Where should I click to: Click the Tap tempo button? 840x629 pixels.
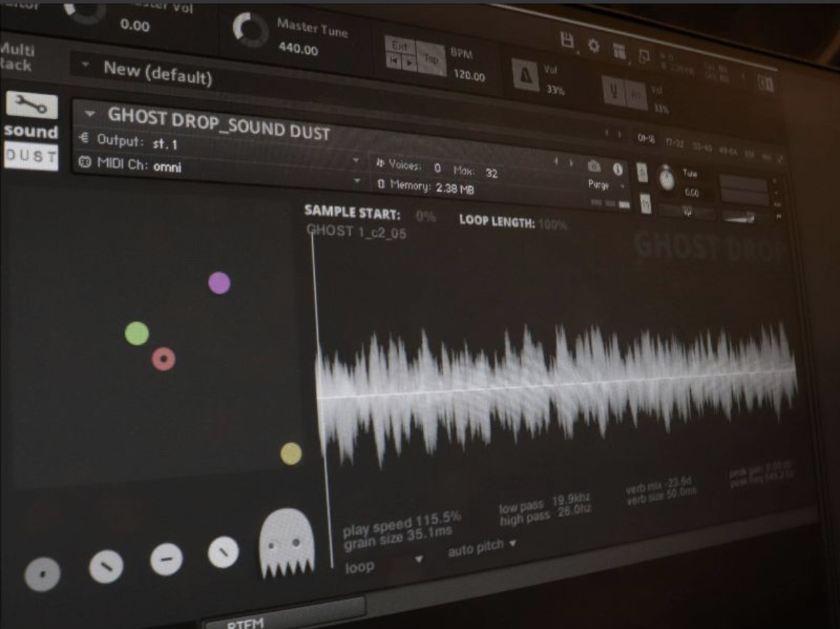click(430, 59)
